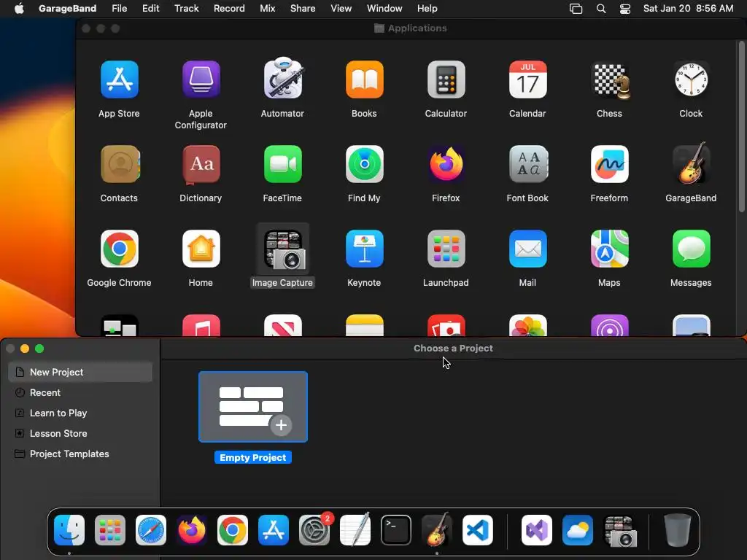Open the Window menu
747x560 pixels.
pyautogui.click(x=384, y=9)
